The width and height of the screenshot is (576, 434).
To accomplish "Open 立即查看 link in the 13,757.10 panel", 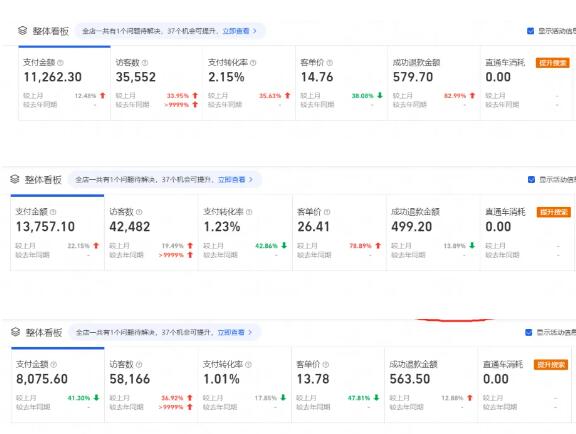I will click(x=232, y=180).
